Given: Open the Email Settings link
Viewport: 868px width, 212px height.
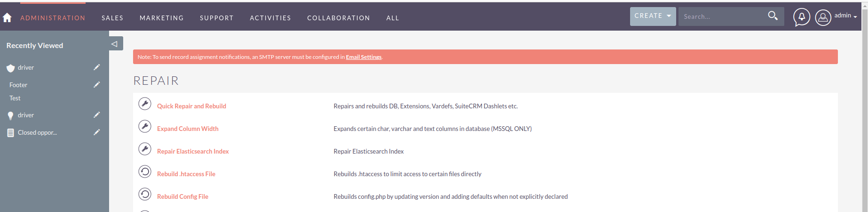Looking at the screenshot, I should pyautogui.click(x=363, y=57).
